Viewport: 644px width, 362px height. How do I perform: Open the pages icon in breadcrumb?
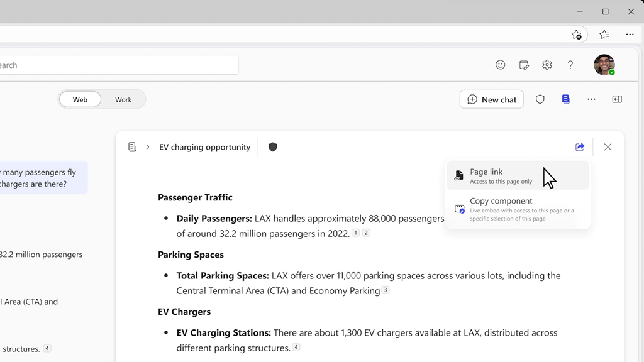[x=132, y=147]
